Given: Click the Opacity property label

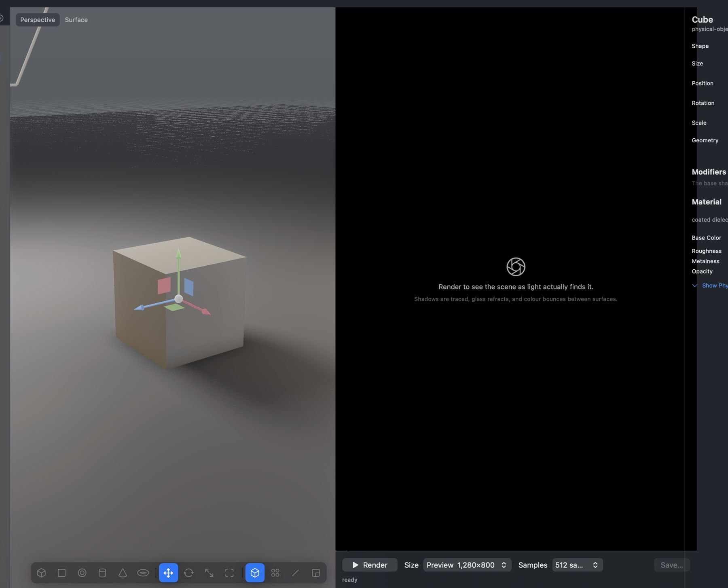Looking at the screenshot, I should pyautogui.click(x=702, y=271).
